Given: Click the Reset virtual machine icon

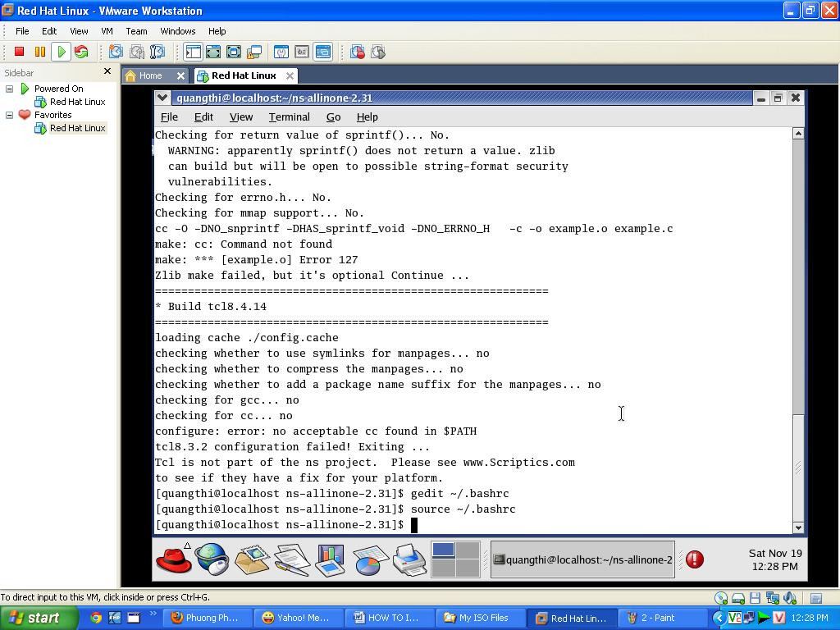Looking at the screenshot, I should click(81, 52).
